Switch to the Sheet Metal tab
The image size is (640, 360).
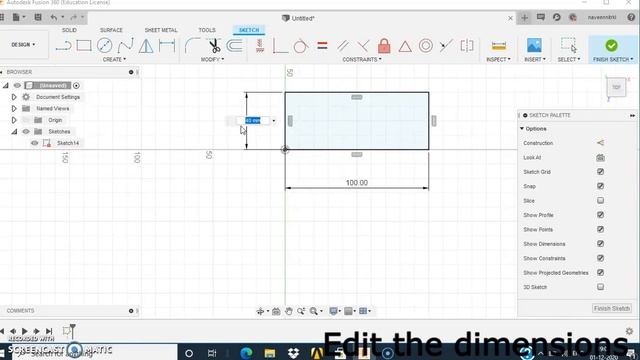click(x=161, y=30)
